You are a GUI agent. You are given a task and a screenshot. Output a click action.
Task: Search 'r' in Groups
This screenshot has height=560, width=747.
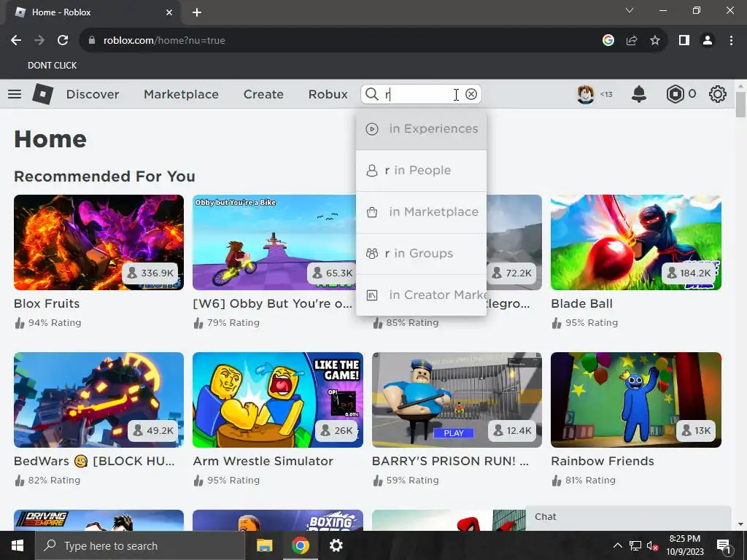tap(421, 253)
